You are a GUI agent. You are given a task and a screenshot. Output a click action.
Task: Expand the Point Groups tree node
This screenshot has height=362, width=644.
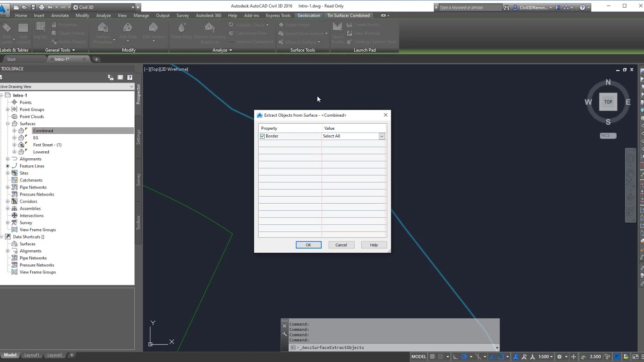click(8, 110)
